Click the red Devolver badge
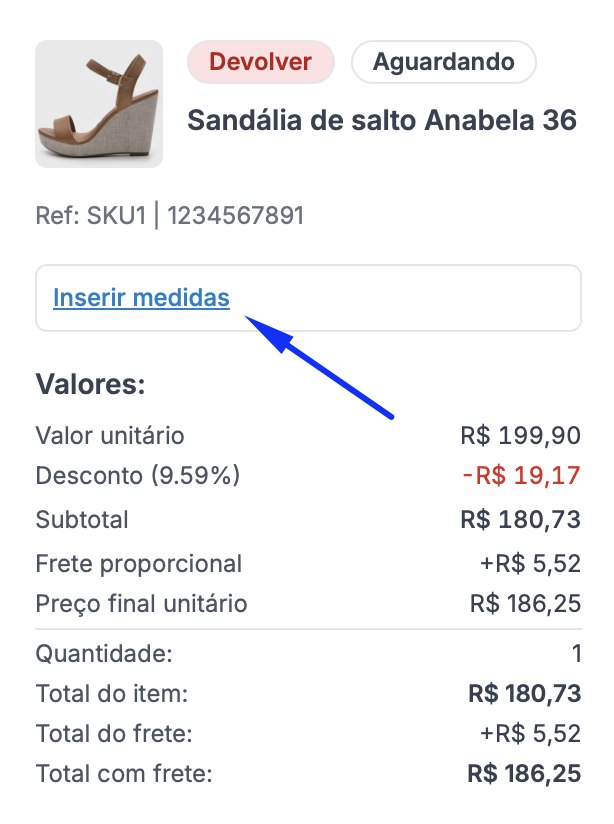The width and height of the screenshot is (614, 824). pyautogui.click(x=260, y=62)
